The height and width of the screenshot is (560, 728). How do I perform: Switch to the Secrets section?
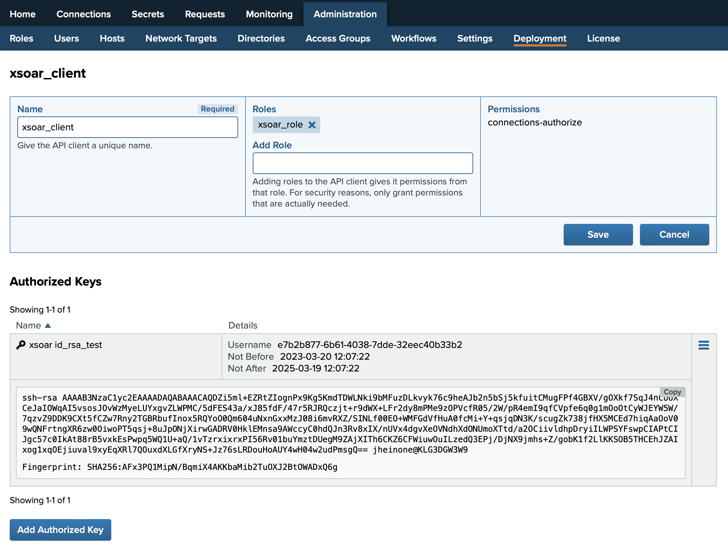point(148,14)
